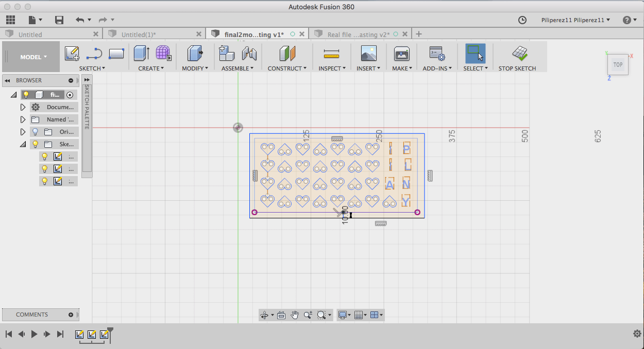Screen dimensions: 644x349
Task: Click the Save disk icon
Action: click(x=59, y=20)
